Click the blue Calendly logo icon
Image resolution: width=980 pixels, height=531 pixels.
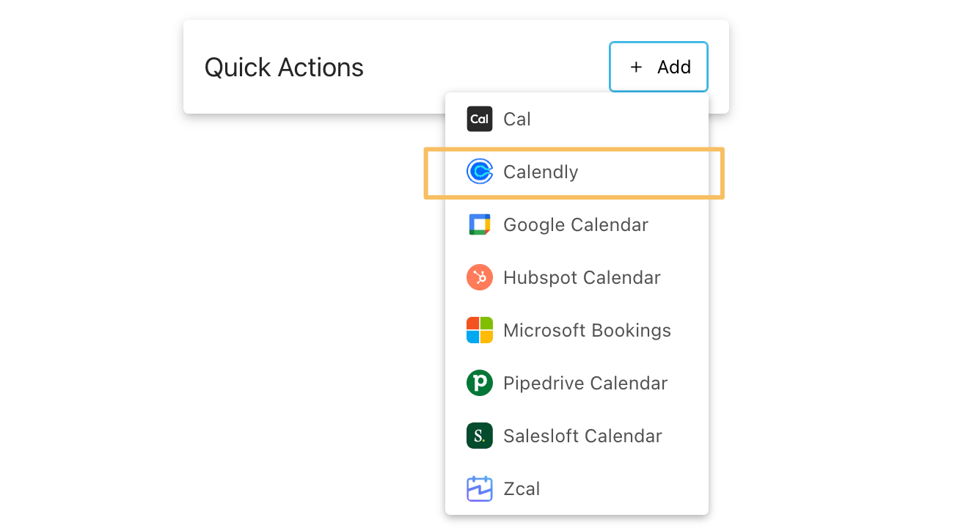479,172
